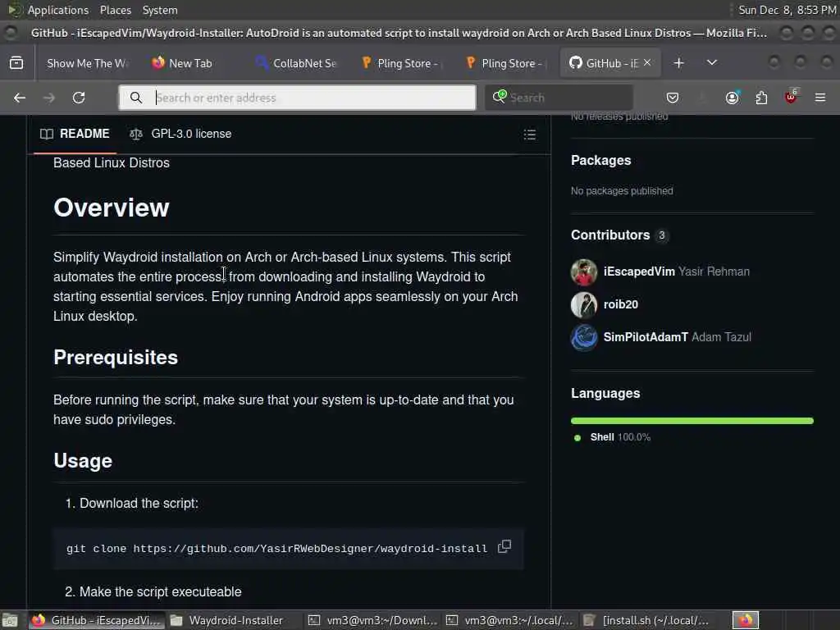Click roib20's avatar image
840x630 pixels.
point(584,305)
